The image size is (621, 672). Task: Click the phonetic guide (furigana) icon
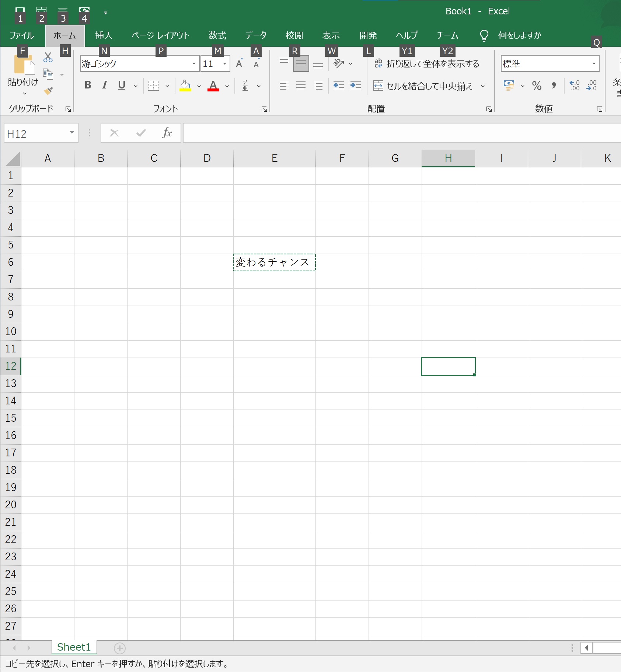tap(245, 86)
